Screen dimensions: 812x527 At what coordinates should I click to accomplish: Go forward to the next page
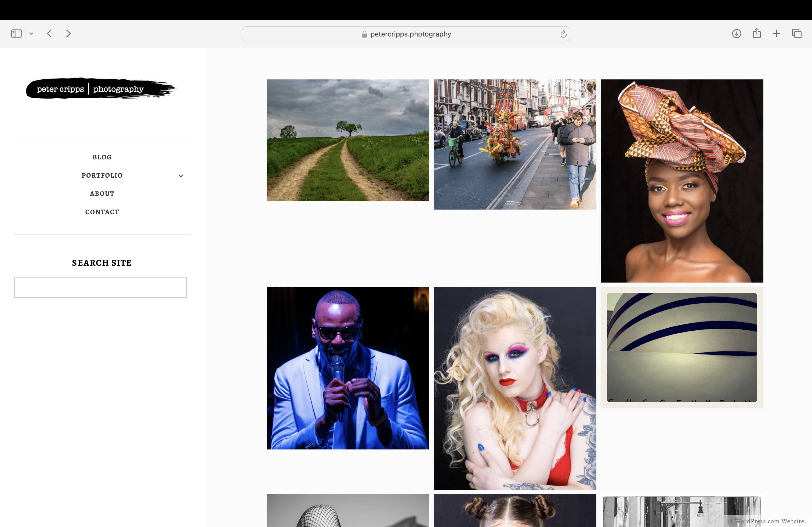click(68, 33)
